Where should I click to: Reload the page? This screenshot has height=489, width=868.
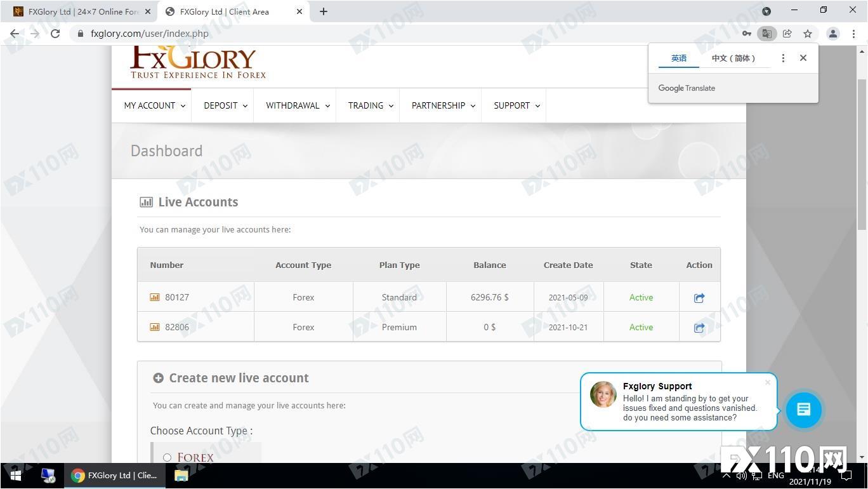point(55,34)
